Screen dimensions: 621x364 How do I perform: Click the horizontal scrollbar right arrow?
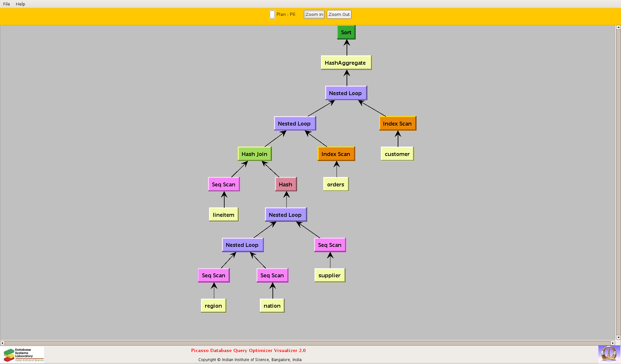pyautogui.click(x=613, y=343)
